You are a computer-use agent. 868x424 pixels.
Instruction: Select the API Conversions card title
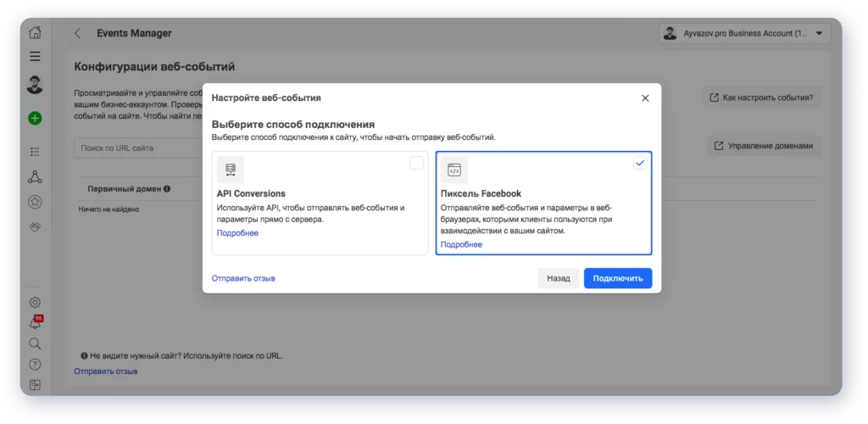coord(251,193)
